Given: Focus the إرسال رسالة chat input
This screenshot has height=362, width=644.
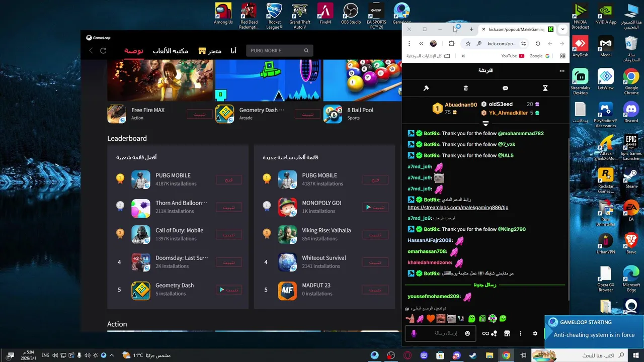Looking at the screenshot, I should pos(441,333).
